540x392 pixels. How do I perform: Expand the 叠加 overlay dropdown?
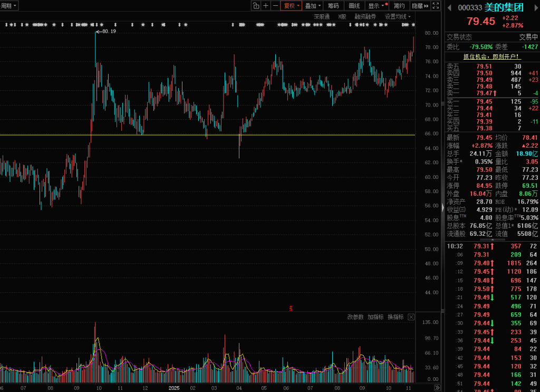click(313, 6)
